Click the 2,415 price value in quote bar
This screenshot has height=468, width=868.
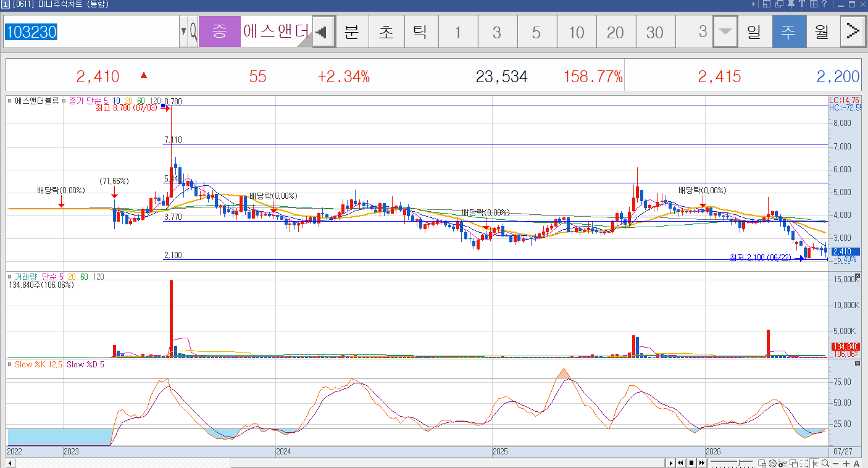720,77
